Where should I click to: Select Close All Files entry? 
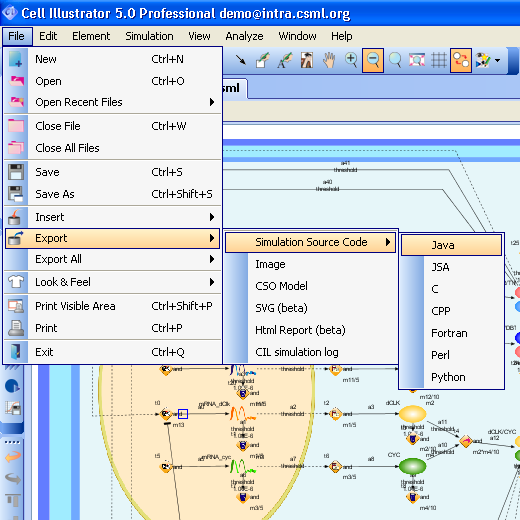[113, 148]
